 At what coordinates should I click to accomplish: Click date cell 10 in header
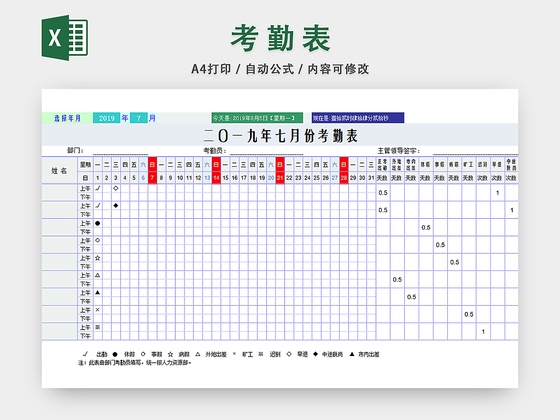tap(180, 178)
